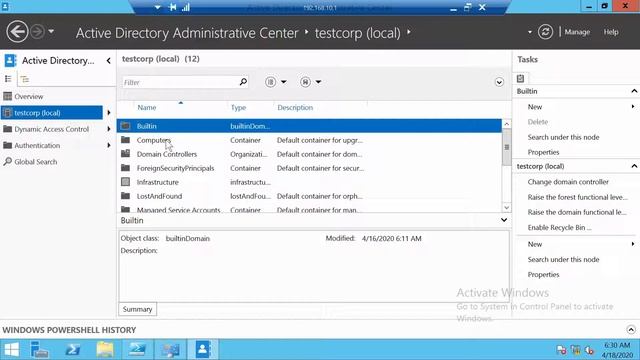Expand the filter criteria chevron
Screen dimensions: 640x360
tap(499, 82)
